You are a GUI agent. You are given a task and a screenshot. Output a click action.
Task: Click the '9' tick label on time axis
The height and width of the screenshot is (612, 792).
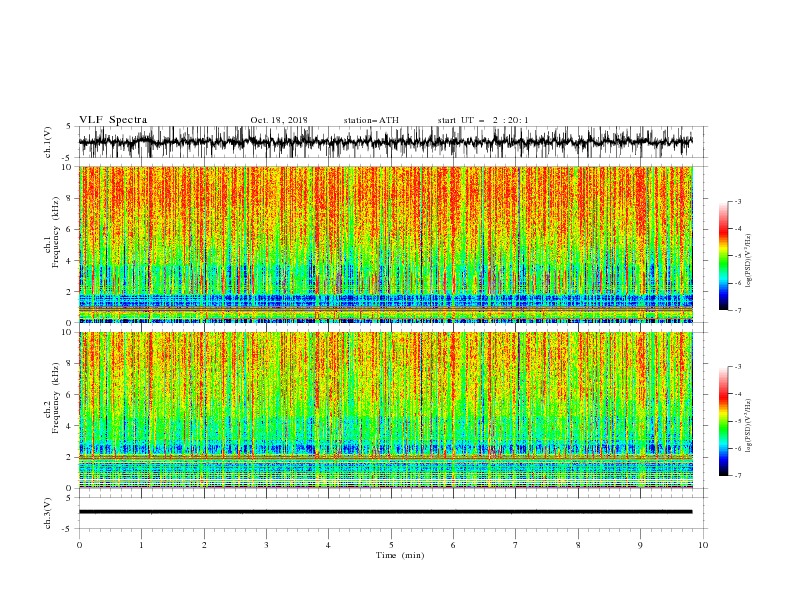click(x=640, y=545)
